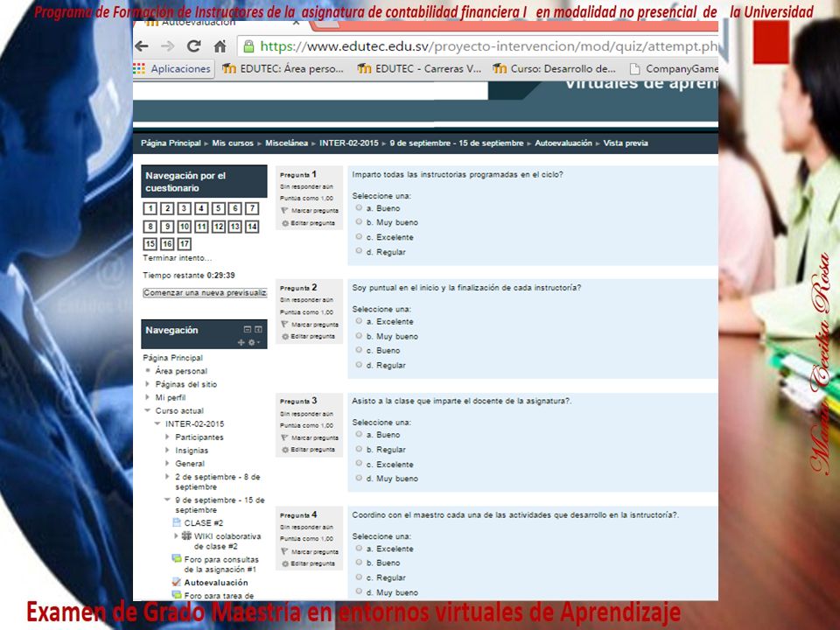The image size is (840, 630).
Task: Expand Participantes tree node
Action: (168, 437)
